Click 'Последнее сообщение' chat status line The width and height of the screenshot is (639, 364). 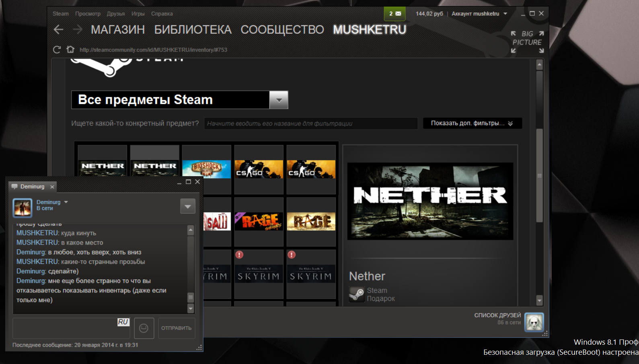75,345
